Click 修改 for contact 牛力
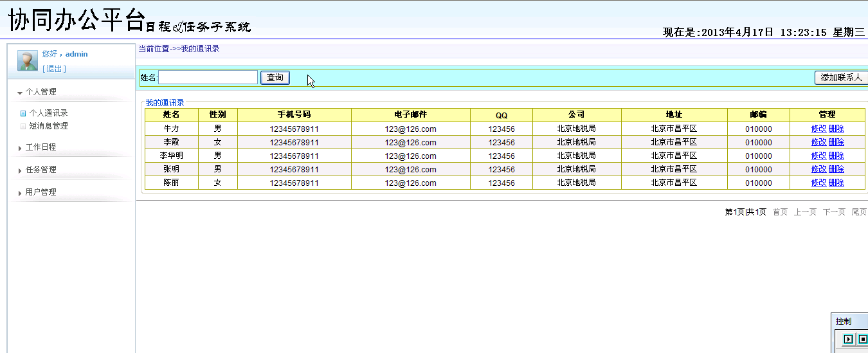This screenshot has height=353, width=868. (818, 129)
